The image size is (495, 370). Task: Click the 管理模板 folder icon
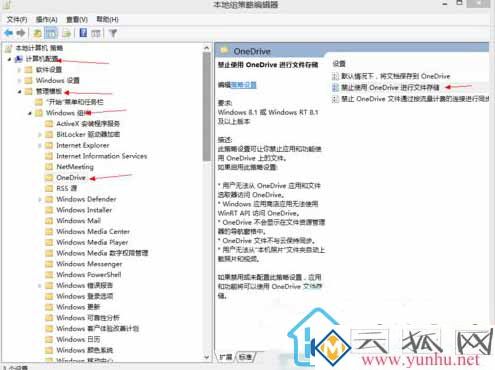coord(29,91)
